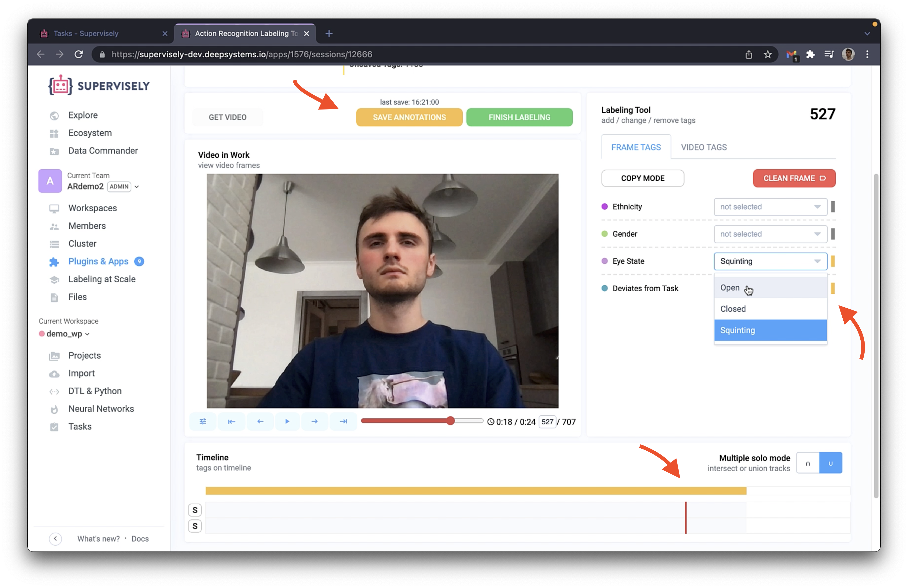Image resolution: width=908 pixels, height=588 pixels.
Task: Go to Neural Networks page
Action: click(x=101, y=409)
